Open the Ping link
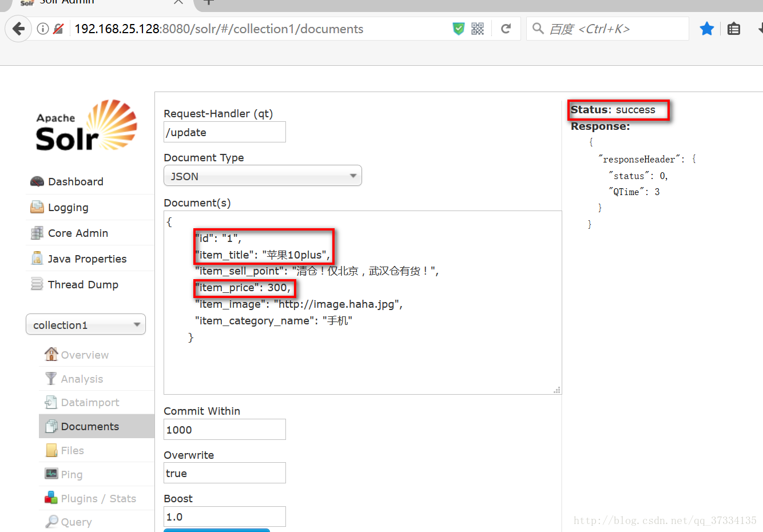This screenshot has width=763, height=532. pos(71,474)
